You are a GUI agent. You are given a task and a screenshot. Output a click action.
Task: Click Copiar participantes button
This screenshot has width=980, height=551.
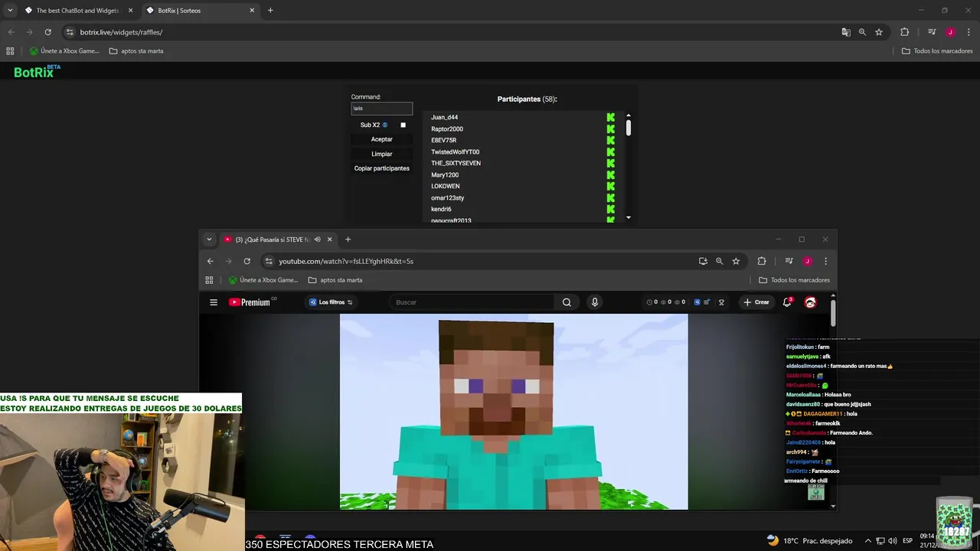[381, 168]
